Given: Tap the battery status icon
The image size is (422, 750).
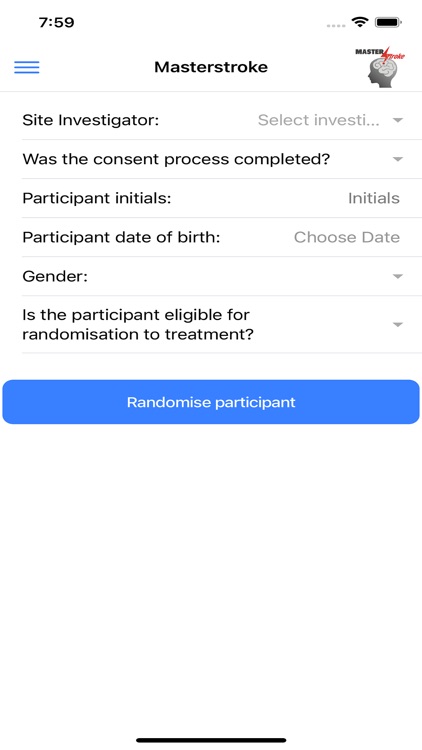Looking at the screenshot, I should click(x=388, y=22).
